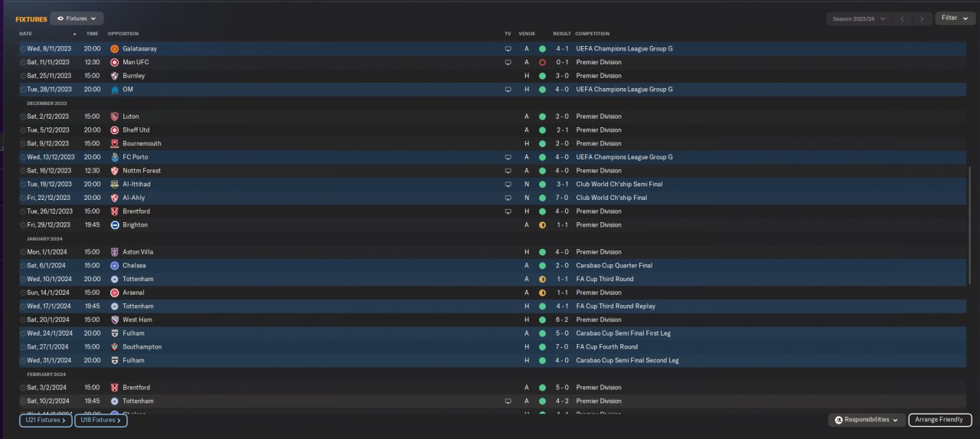The height and width of the screenshot is (439, 980).
Task: Sort by the Competition column header
Action: [592, 34]
